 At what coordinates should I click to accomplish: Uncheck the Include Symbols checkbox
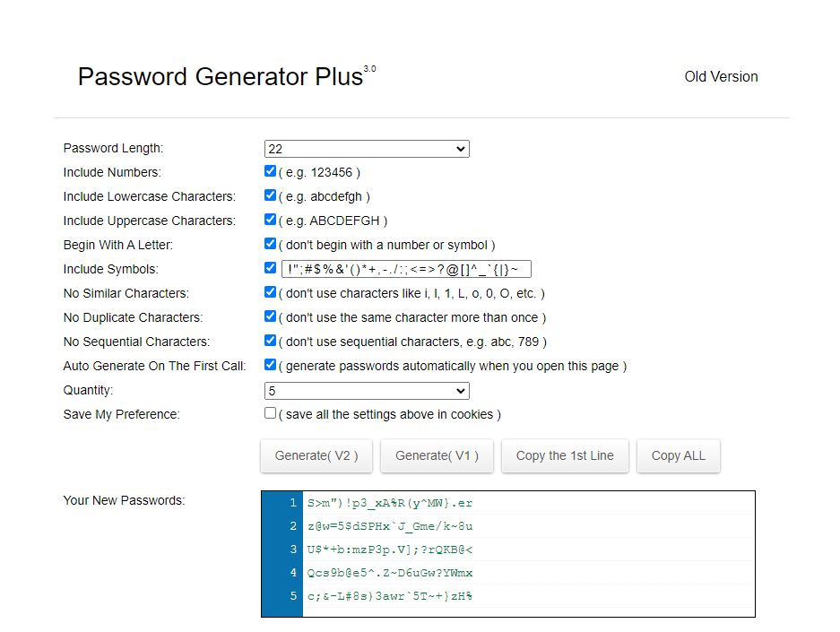coord(269,267)
